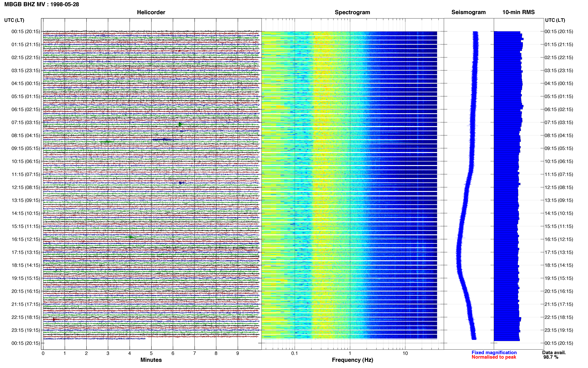
Task: Click the Minutes axis label under helicorder
Action: point(151,360)
